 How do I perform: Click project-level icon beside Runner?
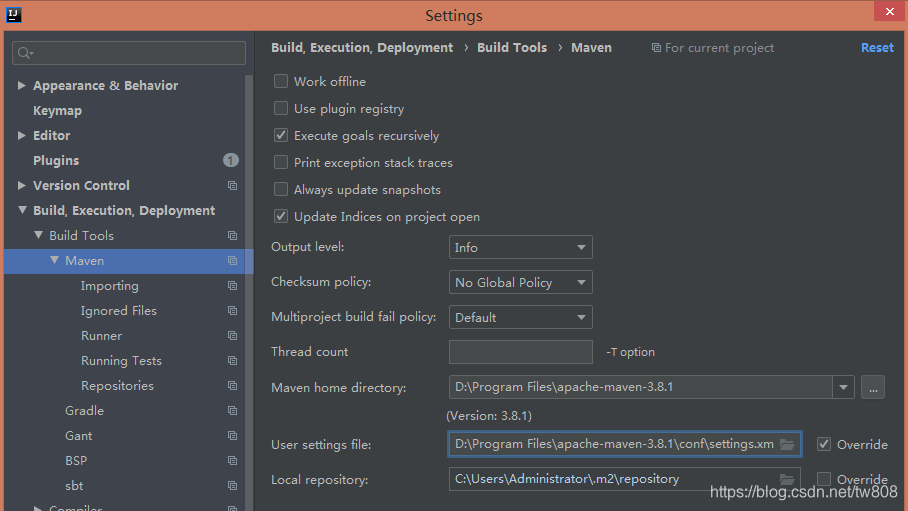pyautogui.click(x=232, y=335)
